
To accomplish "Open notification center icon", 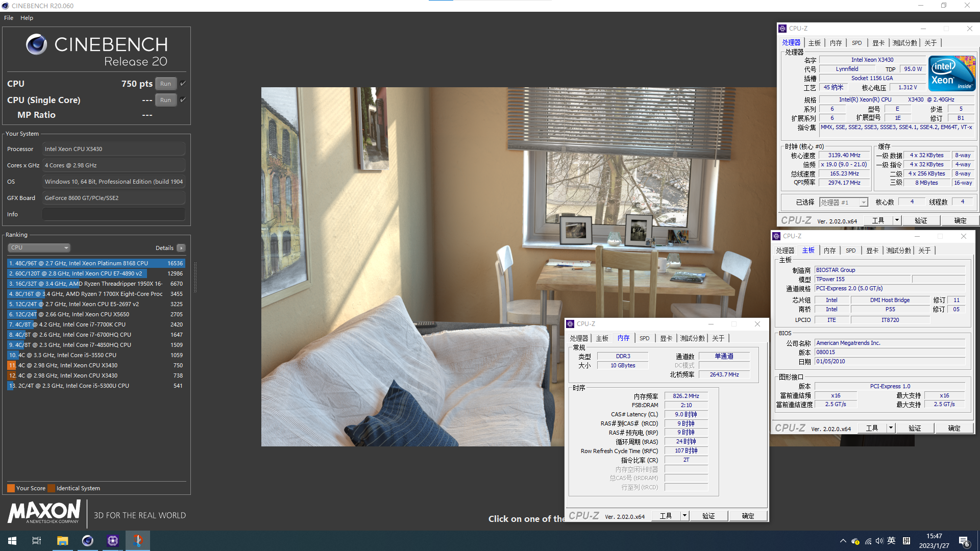I will point(964,541).
